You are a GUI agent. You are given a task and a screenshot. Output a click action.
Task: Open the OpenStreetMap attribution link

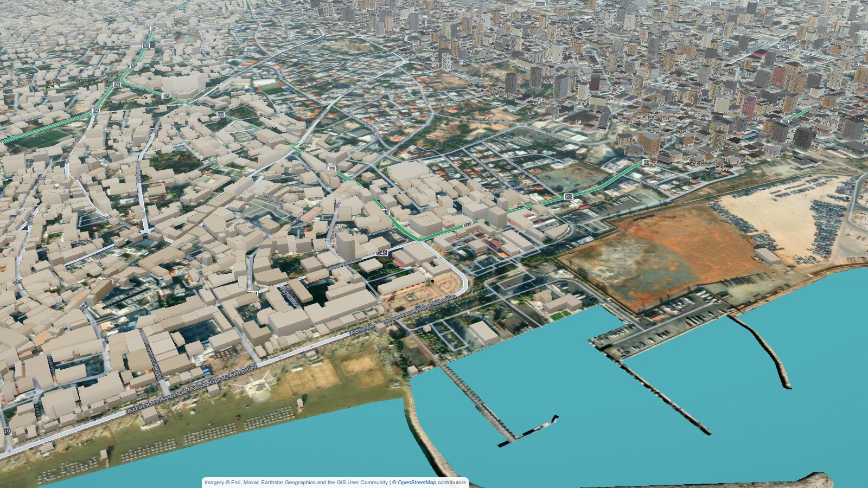(417, 483)
